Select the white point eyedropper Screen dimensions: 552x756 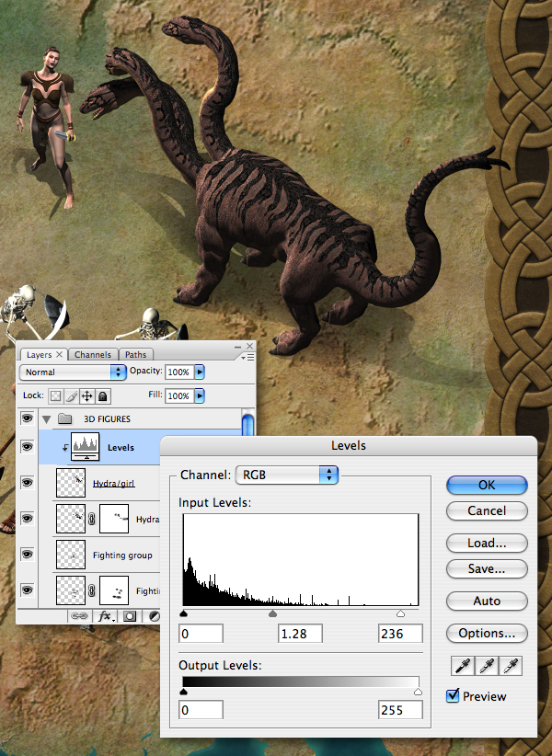tap(511, 666)
